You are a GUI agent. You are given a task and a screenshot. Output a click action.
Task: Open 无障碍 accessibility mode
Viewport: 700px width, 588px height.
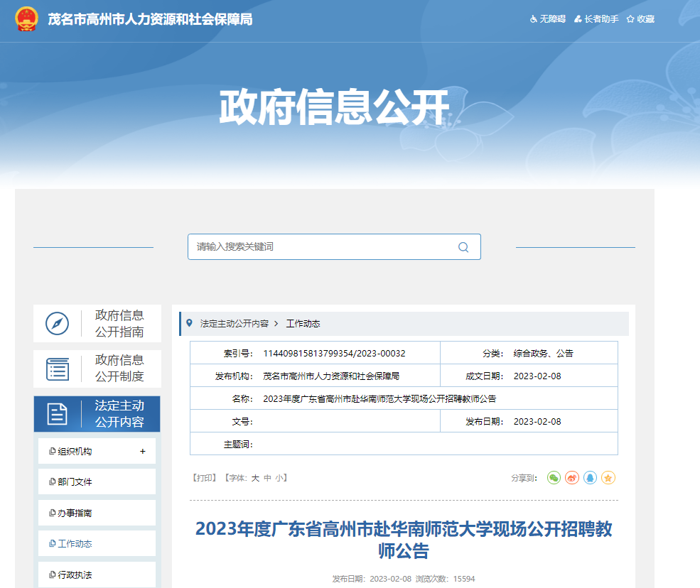click(x=548, y=19)
